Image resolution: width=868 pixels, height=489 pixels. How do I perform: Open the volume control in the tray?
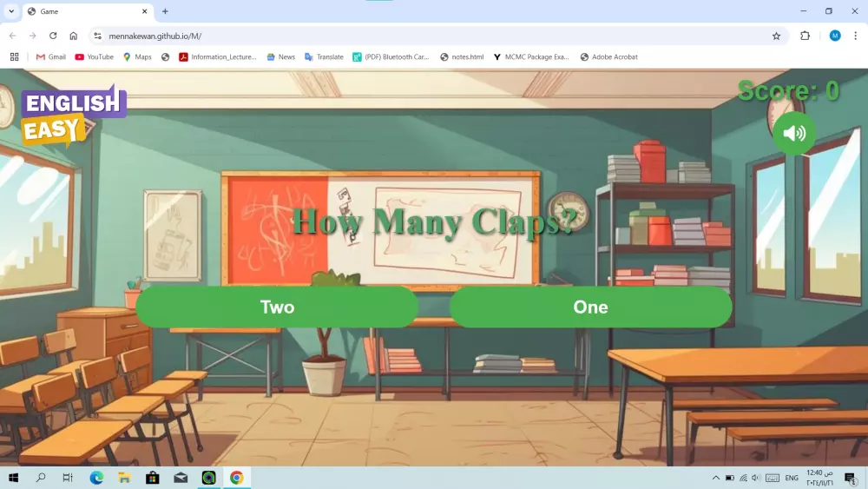[756, 478]
